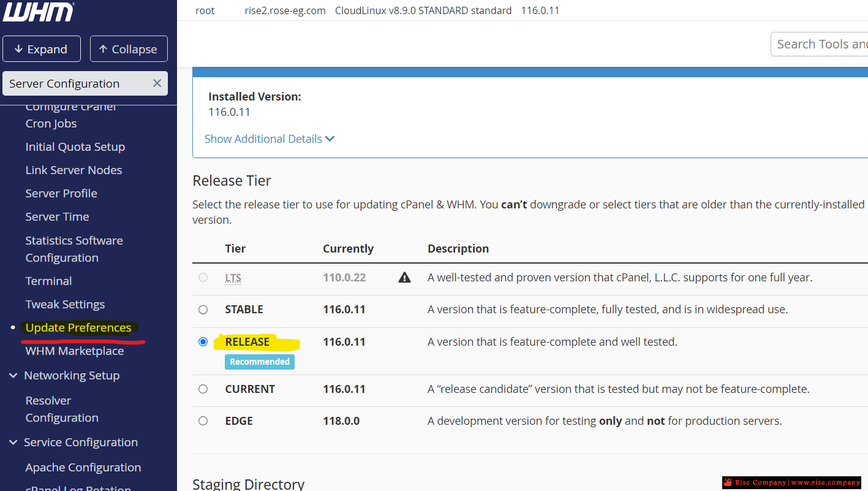Click the disabled LTS radio button
The image size is (868, 491).
tap(203, 278)
